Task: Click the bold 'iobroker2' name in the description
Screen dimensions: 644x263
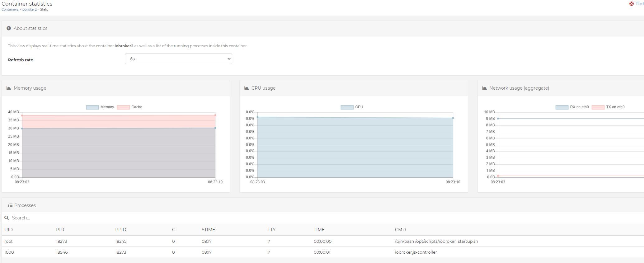Action: tap(124, 46)
